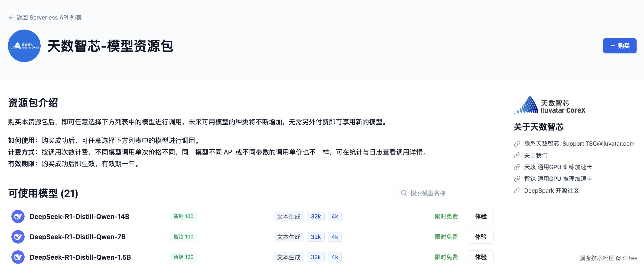Click 体验 for DeepSeek-R1-Distill-Qwen-1.5B

[x=481, y=257]
